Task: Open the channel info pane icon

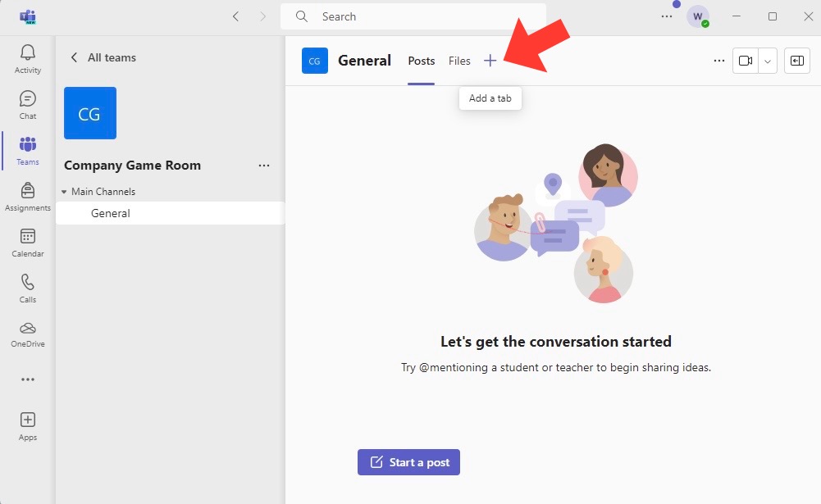Action: [797, 61]
